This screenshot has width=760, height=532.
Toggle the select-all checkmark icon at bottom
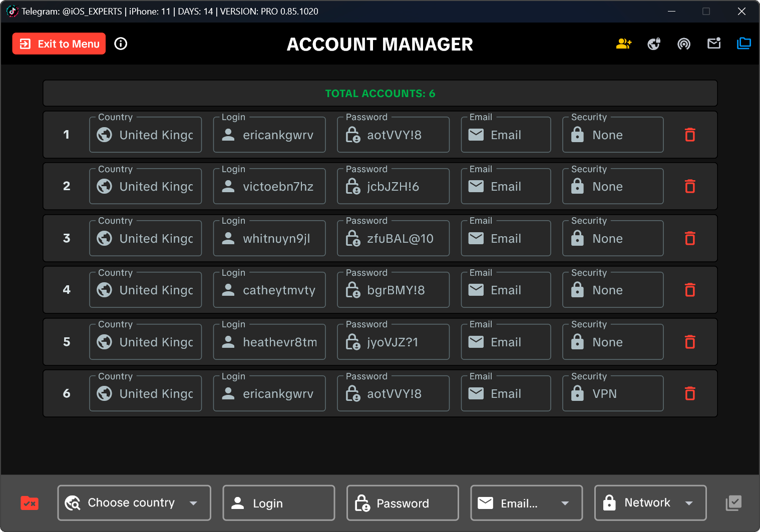tap(733, 503)
